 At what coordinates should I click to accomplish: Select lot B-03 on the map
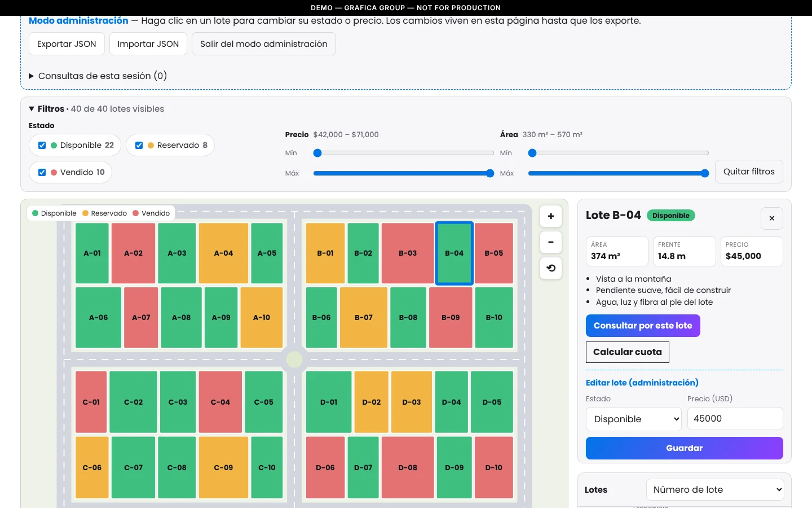(408, 253)
